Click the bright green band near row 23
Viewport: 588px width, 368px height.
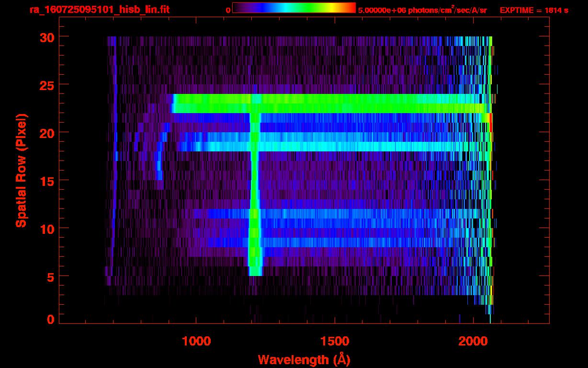pos(330,103)
